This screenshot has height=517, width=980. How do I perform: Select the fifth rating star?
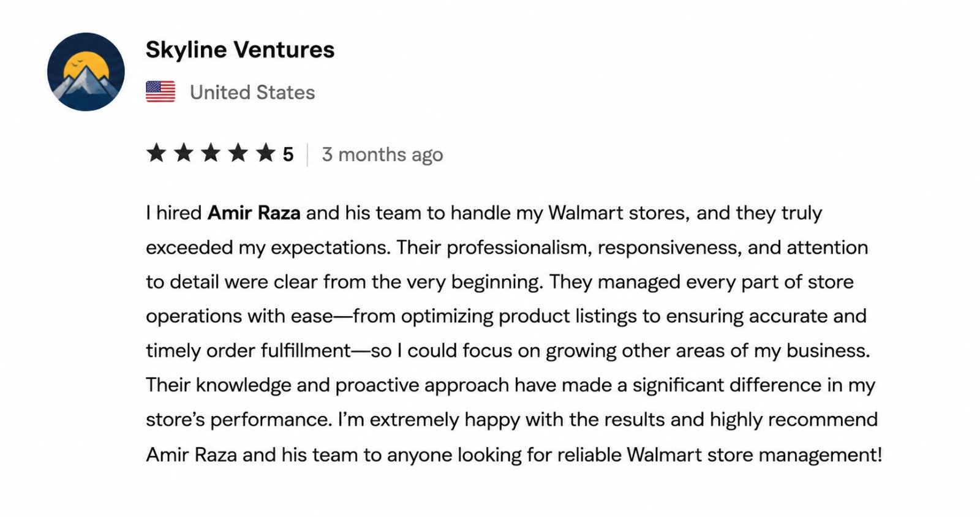tap(266, 153)
